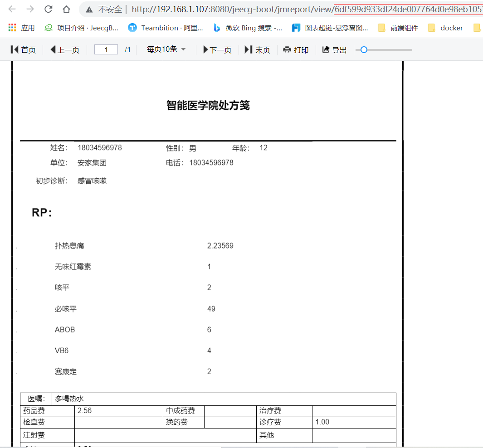Screen dimensions: 483x448
Task: Click the drug row 无味红霉素
Action: coord(73,267)
